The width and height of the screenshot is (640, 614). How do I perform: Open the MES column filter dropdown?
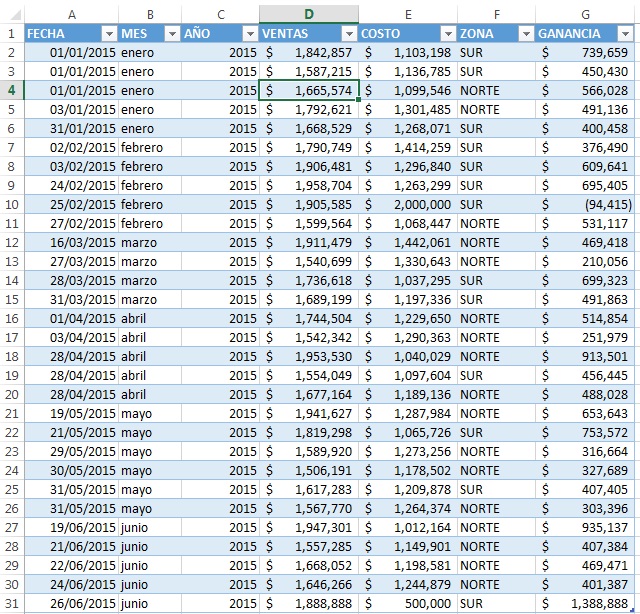(170, 33)
